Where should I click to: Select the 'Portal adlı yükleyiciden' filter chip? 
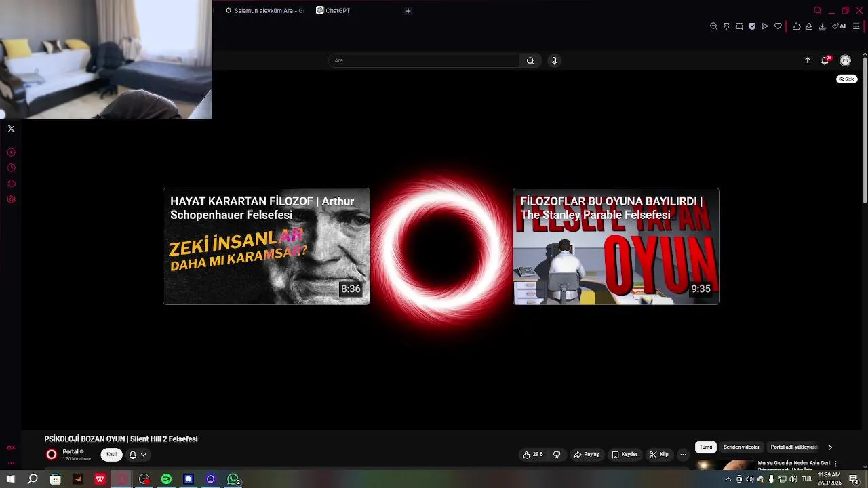click(794, 447)
